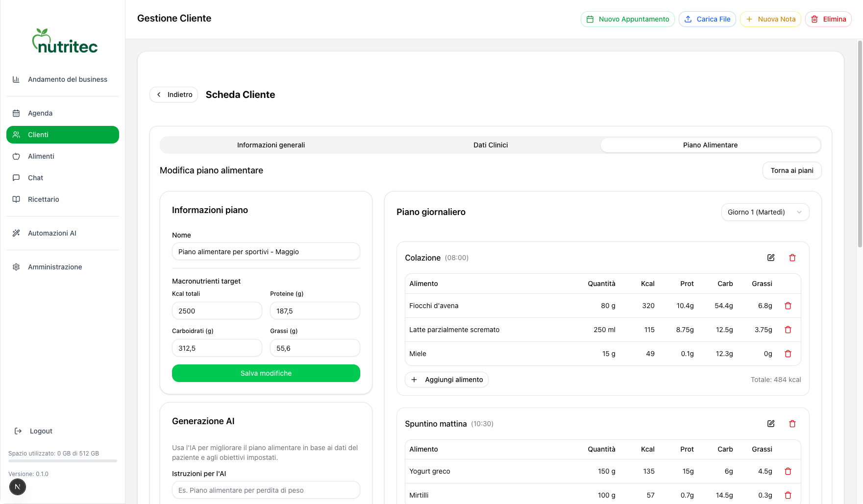Remove Yogurt greco row

click(788, 471)
